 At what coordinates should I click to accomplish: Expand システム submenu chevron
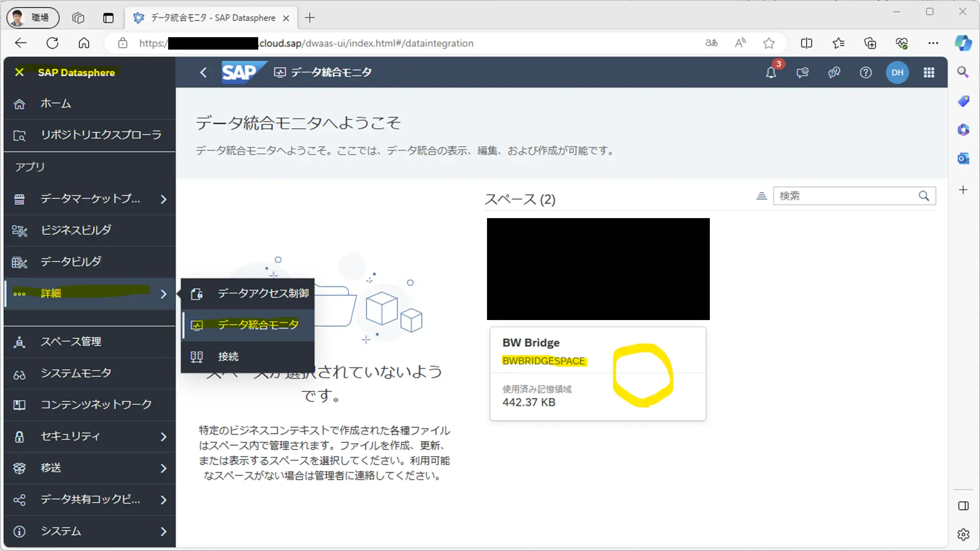pos(164,532)
